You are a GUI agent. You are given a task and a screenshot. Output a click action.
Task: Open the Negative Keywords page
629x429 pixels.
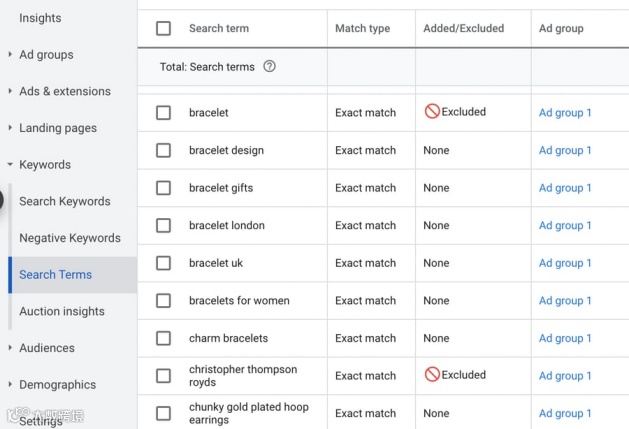coord(69,238)
